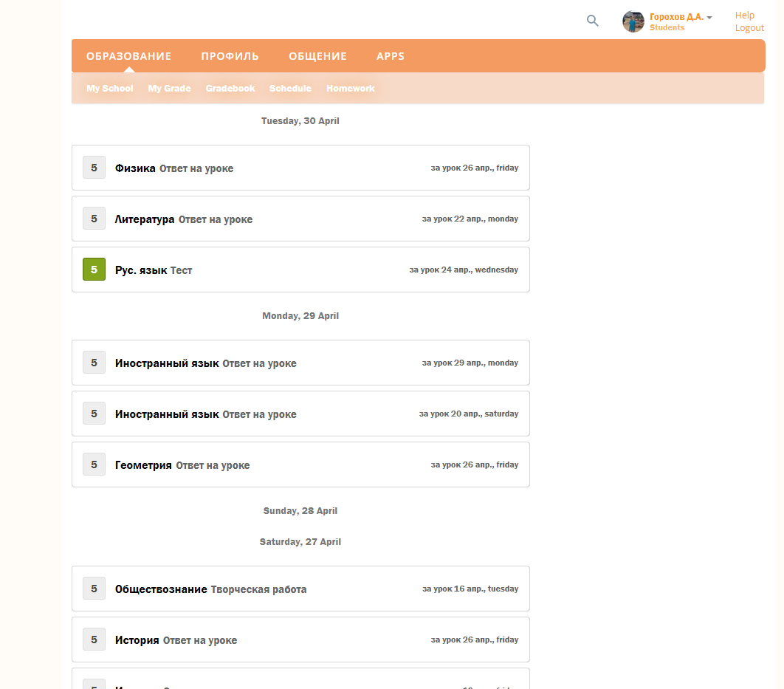The image size is (784, 689).
Task: Click the Logout link
Action: tap(749, 28)
